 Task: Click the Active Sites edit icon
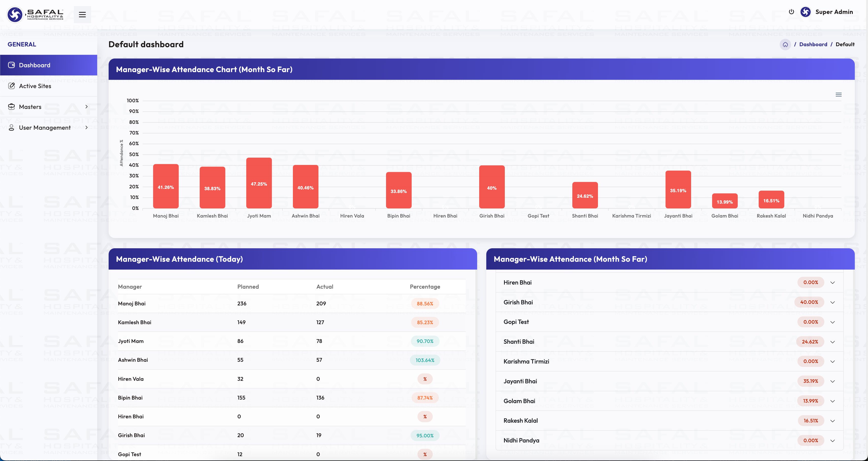point(11,86)
